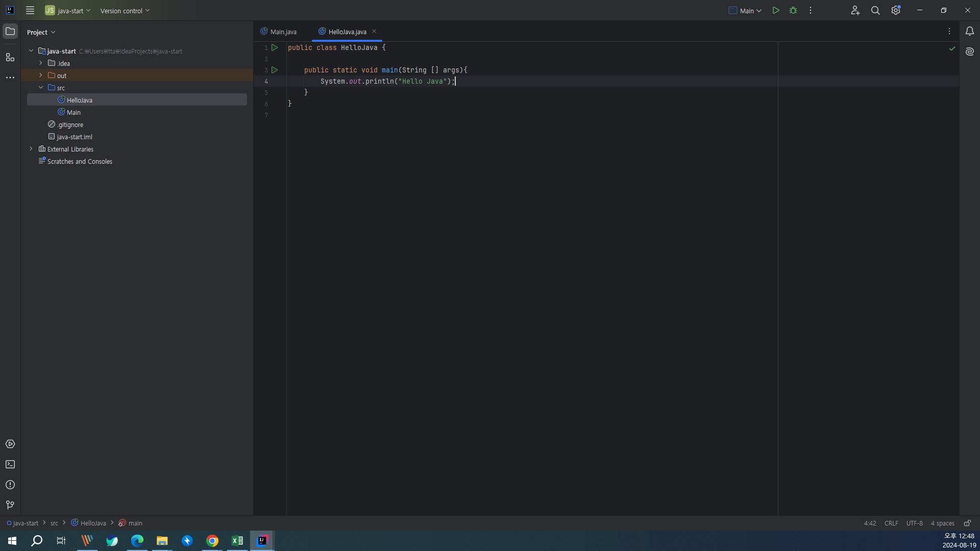This screenshot has height=551, width=980.
Task: Run the Main configuration with the green play button
Action: click(775, 10)
